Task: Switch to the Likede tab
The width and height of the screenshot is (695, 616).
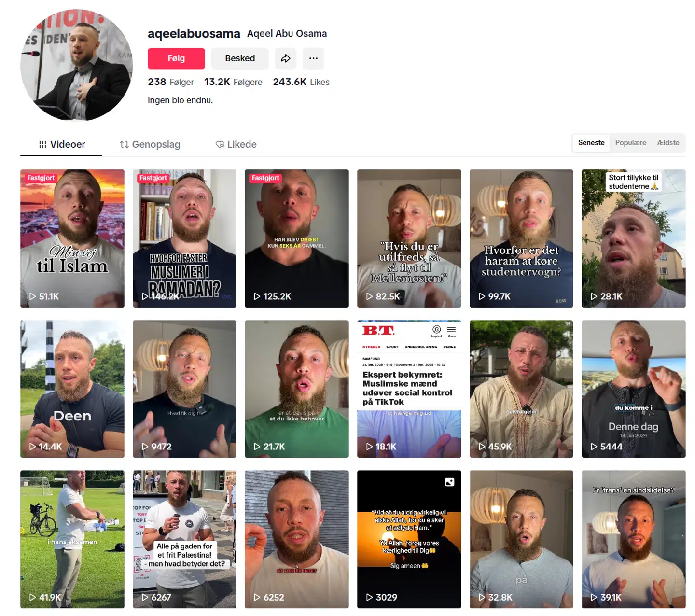Action: pyautogui.click(x=236, y=144)
